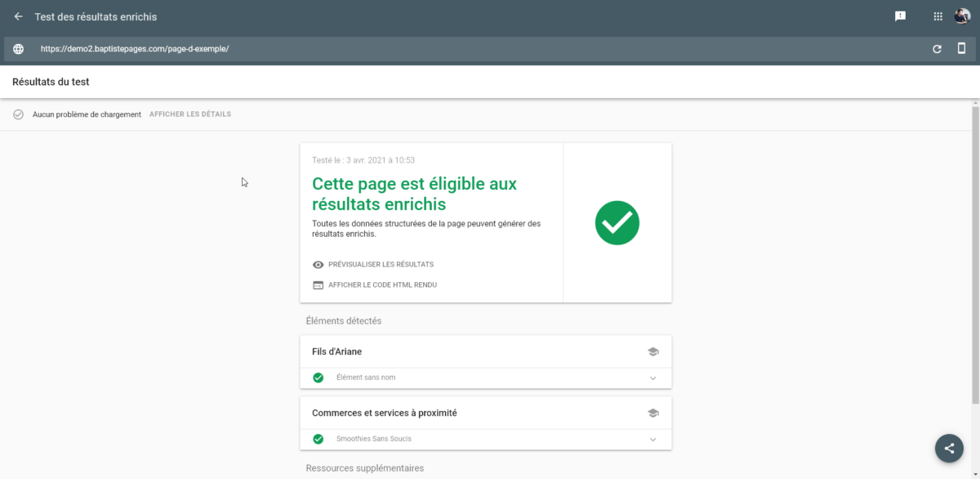Open learn-more icon for Fils d'Ariane

653,351
